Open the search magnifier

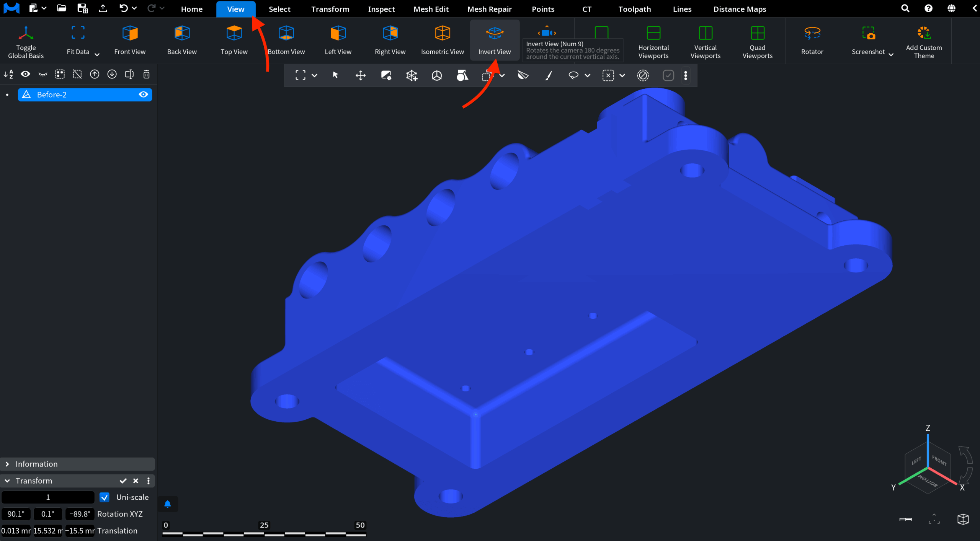click(x=905, y=8)
